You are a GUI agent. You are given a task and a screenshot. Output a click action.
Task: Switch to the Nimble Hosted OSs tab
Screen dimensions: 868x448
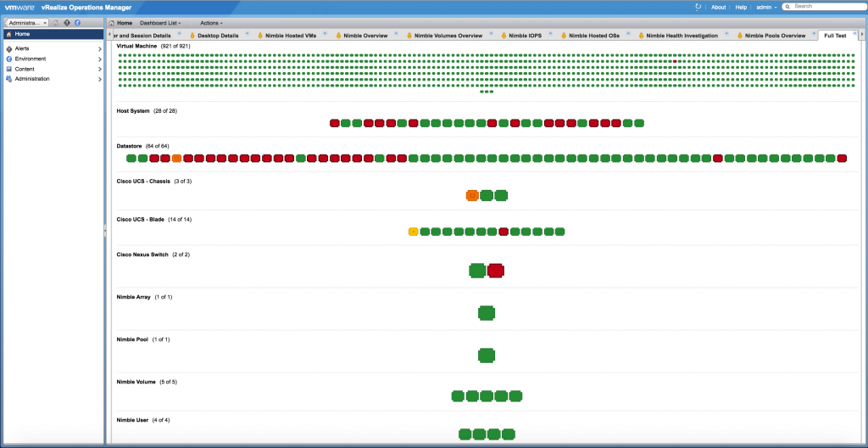tap(594, 36)
